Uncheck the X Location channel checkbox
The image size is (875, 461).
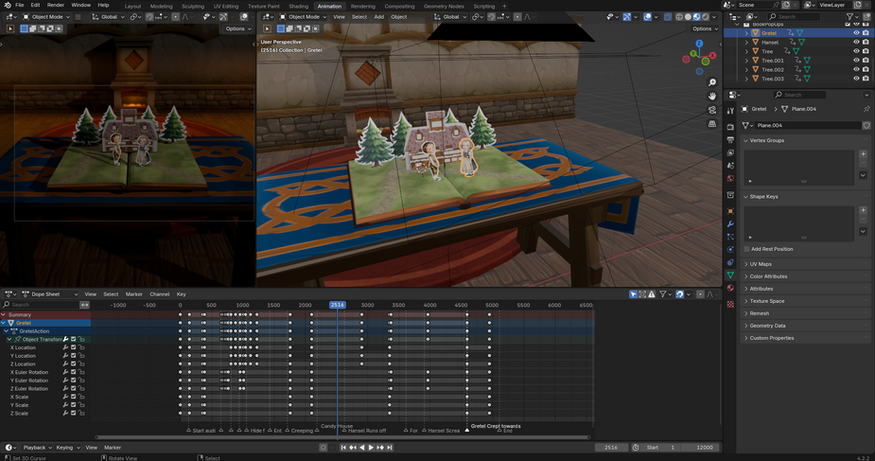point(73,348)
